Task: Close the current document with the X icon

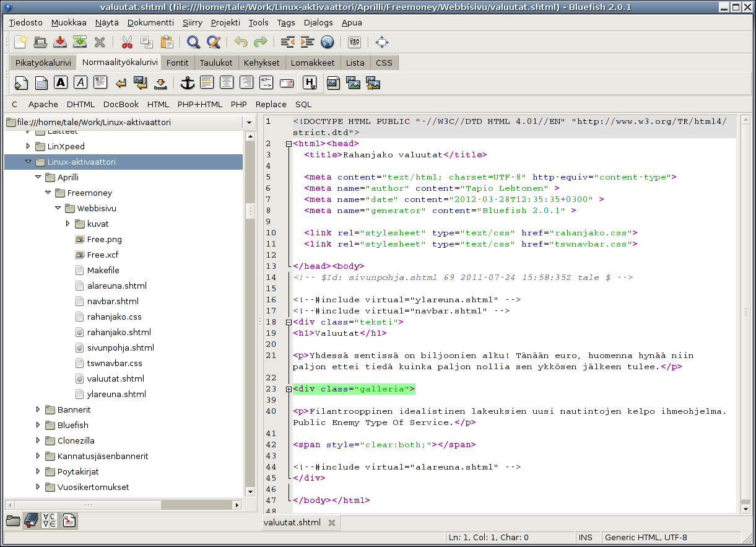Action: [100, 42]
